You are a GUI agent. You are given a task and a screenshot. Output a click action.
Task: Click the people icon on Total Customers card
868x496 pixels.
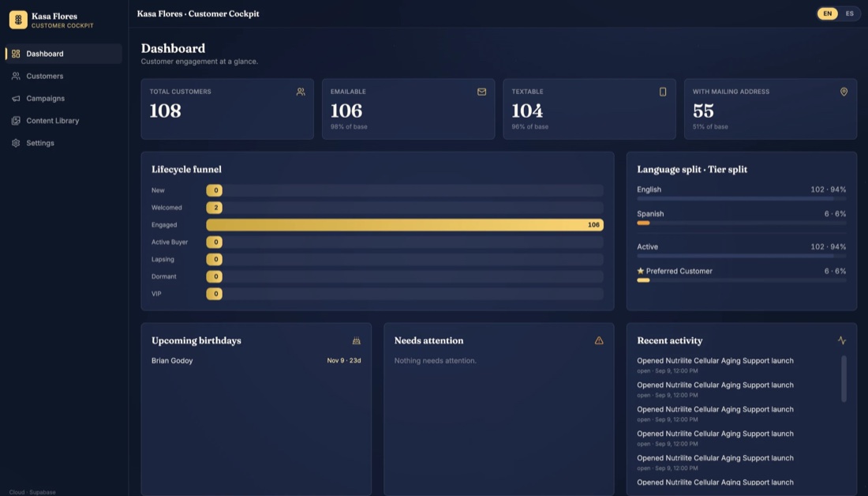(301, 92)
